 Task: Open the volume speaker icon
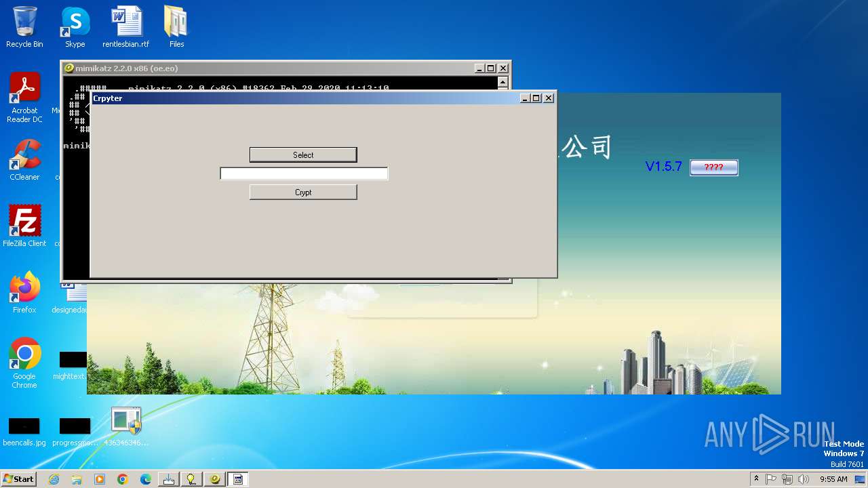(804, 479)
